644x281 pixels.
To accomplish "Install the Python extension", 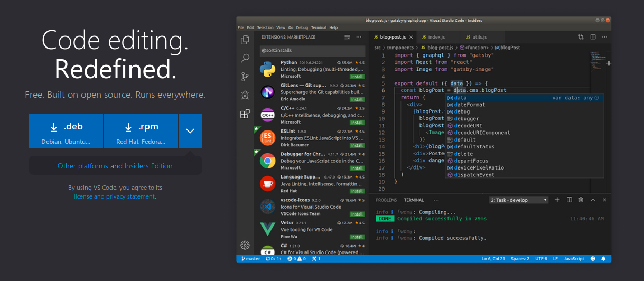I will [357, 77].
